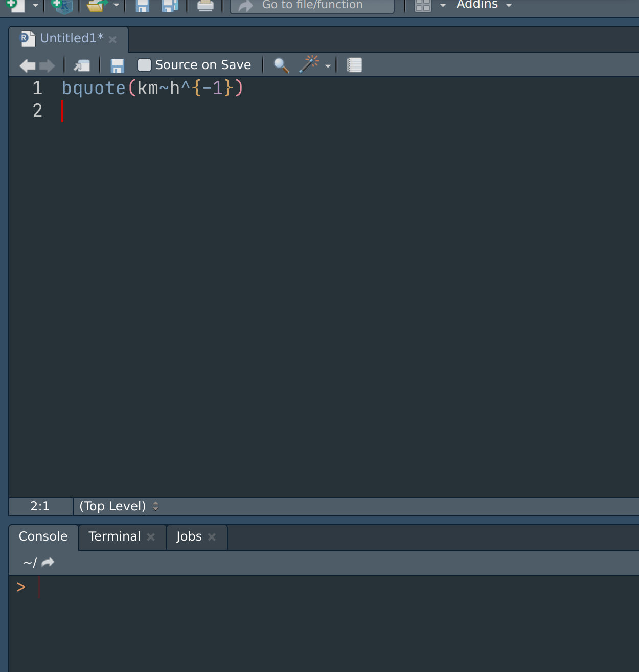Screen dimensions: 639x672
Task: Switch to the Terminal tab
Action: [115, 536]
